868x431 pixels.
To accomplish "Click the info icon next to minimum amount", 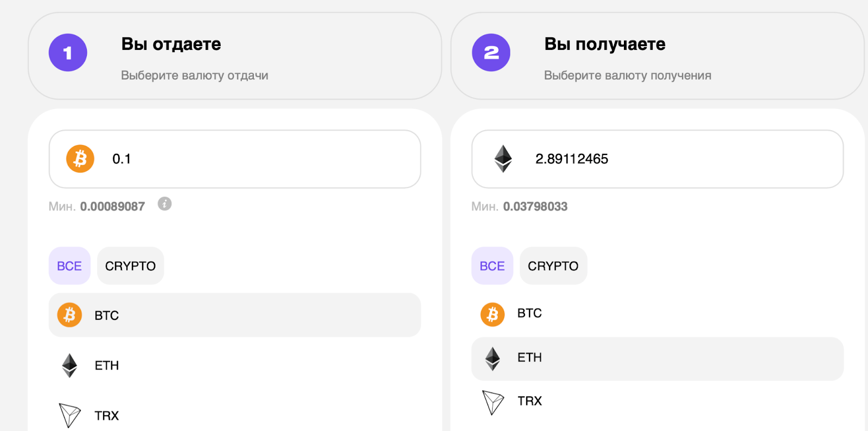I will tap(164, 204).
